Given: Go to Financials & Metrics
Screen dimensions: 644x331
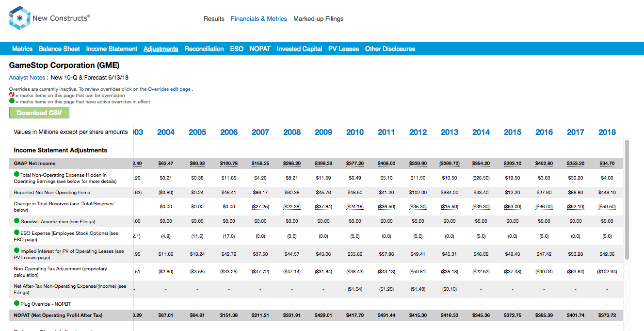Looking at the screenshot, I should pyautogui.click(x=259, y=19).
